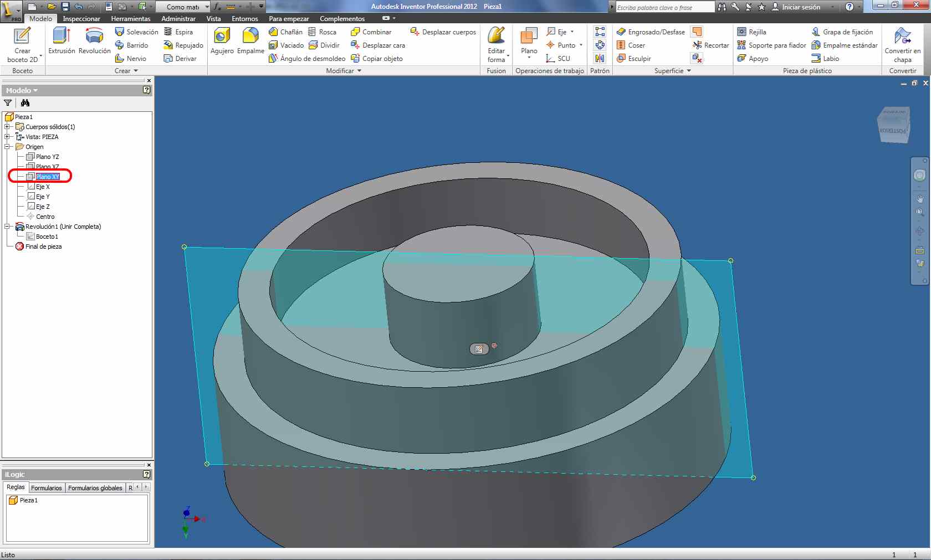The image size is (931, 560).
Task: Collapse the Origen folder
Action: [x=7, y=147]
